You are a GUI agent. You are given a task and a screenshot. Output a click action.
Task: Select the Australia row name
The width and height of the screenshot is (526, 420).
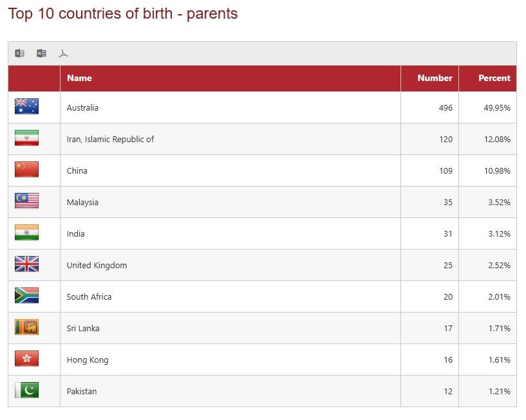click(82, 108)
